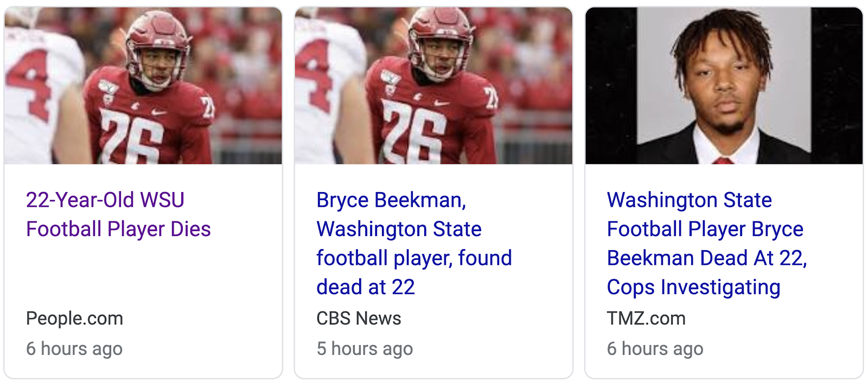Click "Washington State" in the CBS News headline
Viewport: 868px width, 382px height.
point(399,229)
